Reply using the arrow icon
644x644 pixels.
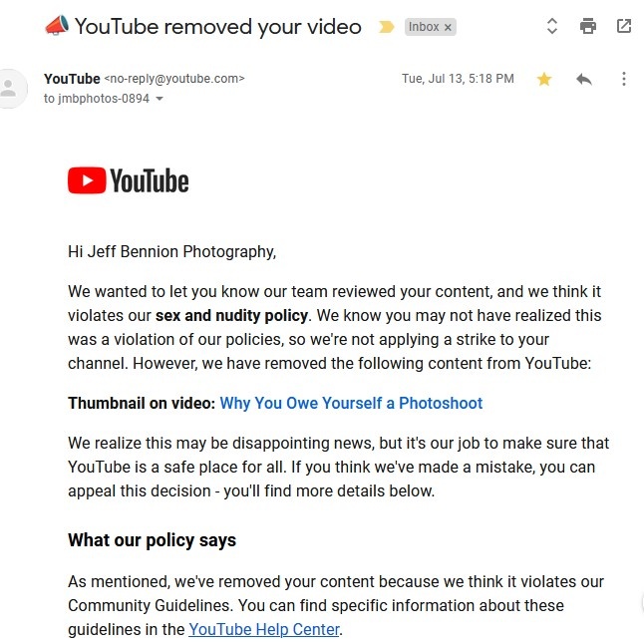click(x=583, y=79)
